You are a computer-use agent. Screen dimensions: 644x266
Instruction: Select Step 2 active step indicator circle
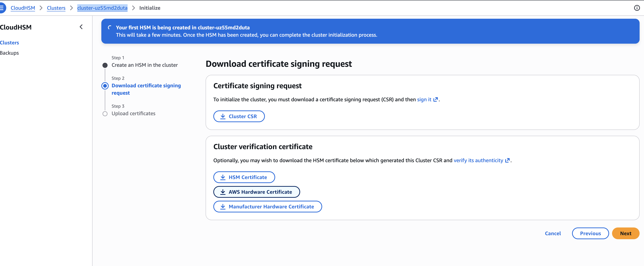pos(105,86)
